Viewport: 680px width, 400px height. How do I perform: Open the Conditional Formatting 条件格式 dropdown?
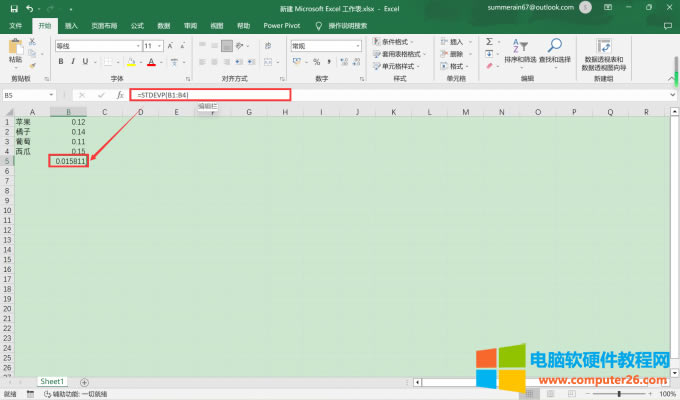(400, 42)
